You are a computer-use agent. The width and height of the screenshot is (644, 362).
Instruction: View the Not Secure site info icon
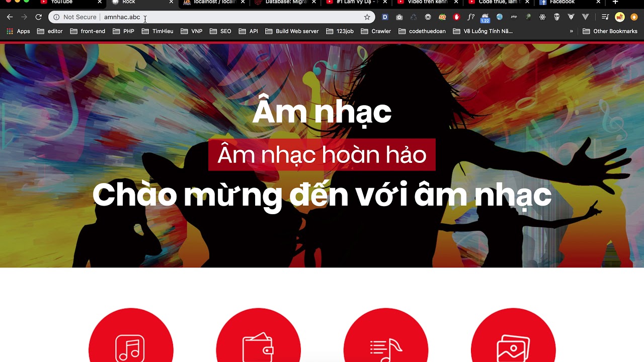click(56, 17)
